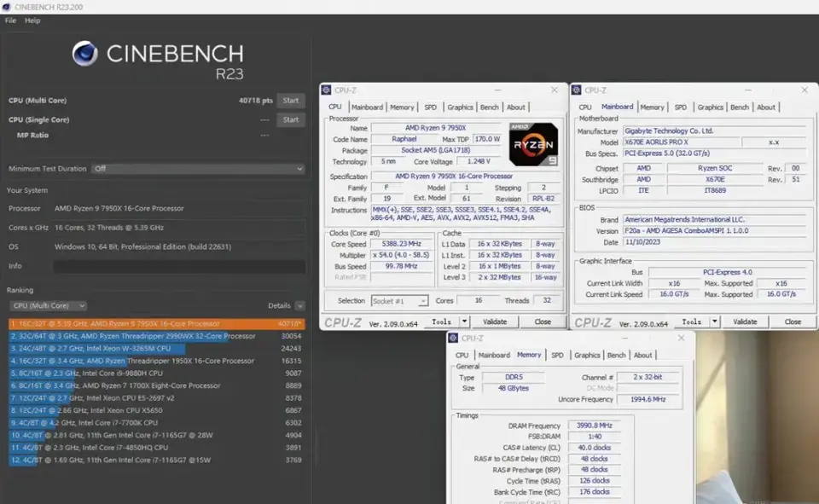Select the Xeon E5-2697 v2 ranking row
The image size is (819, 504).
(157, 398)
